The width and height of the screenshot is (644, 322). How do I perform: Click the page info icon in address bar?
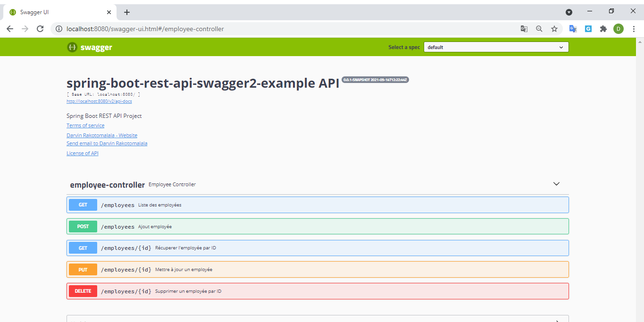click(x=59, y=29)
